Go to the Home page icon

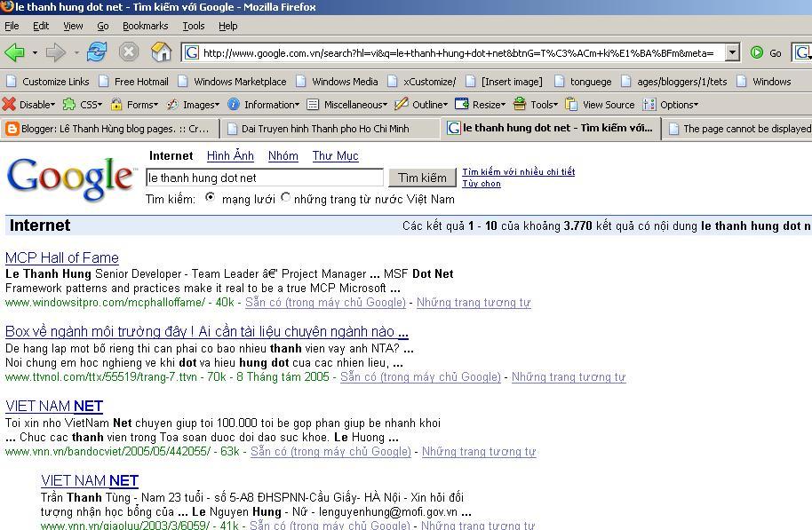pyautogui.click(x=161, y=51)
